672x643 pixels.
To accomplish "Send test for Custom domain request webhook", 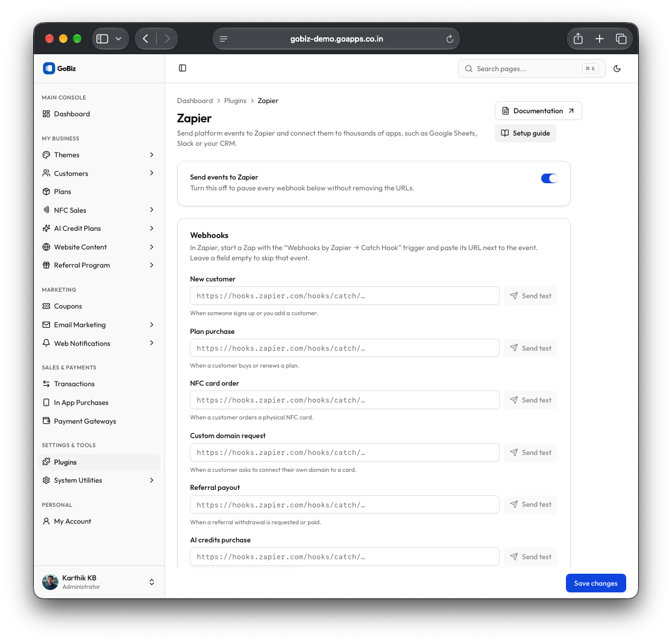I will (x=530, y=453).
